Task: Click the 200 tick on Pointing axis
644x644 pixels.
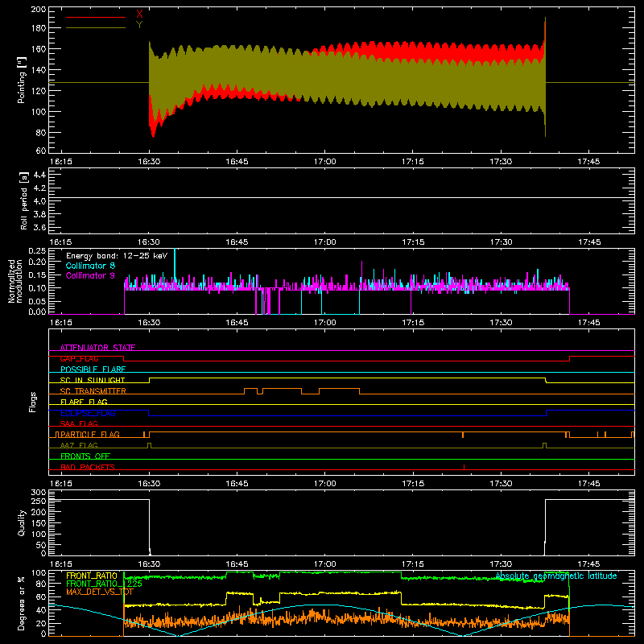Action: 39,9
